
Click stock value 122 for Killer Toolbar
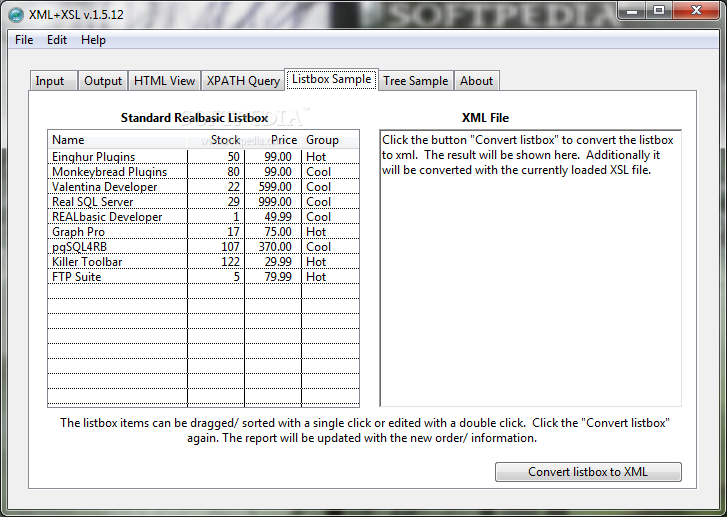coord(230,262)
